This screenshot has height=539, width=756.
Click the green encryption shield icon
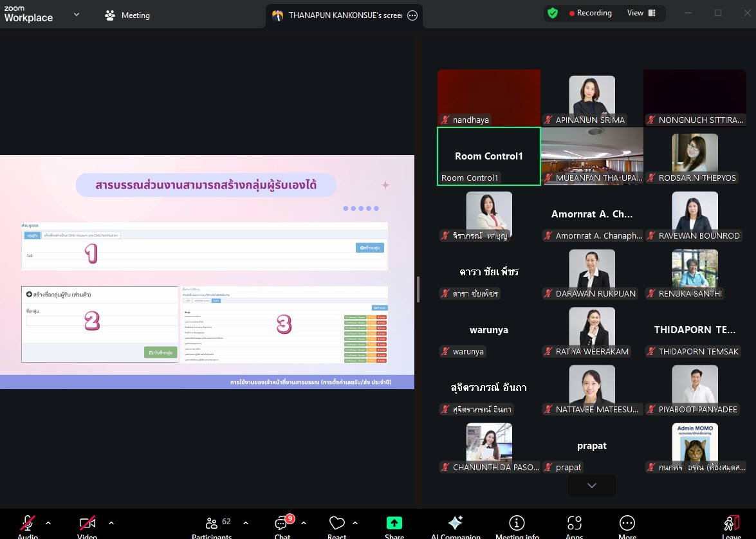click(x=553, y=13)
